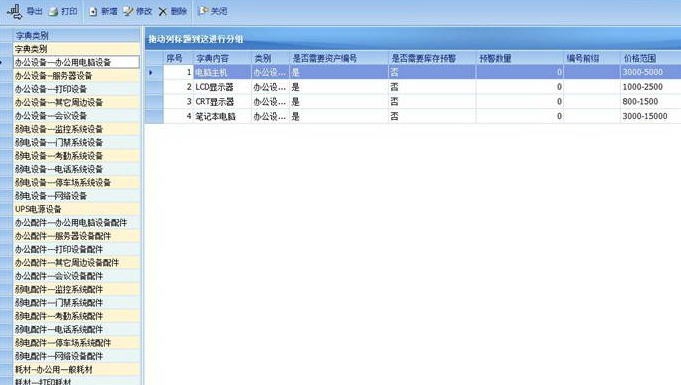Viewport: 681px width, 385px height.
Task: Click the 字典类别 filter row under the header
Action: [76, 49]
